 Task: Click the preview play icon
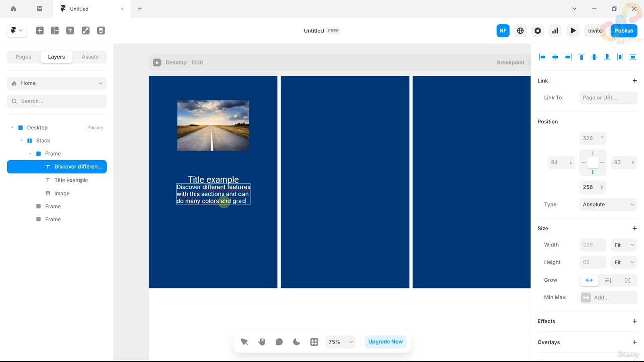point(573,31)
